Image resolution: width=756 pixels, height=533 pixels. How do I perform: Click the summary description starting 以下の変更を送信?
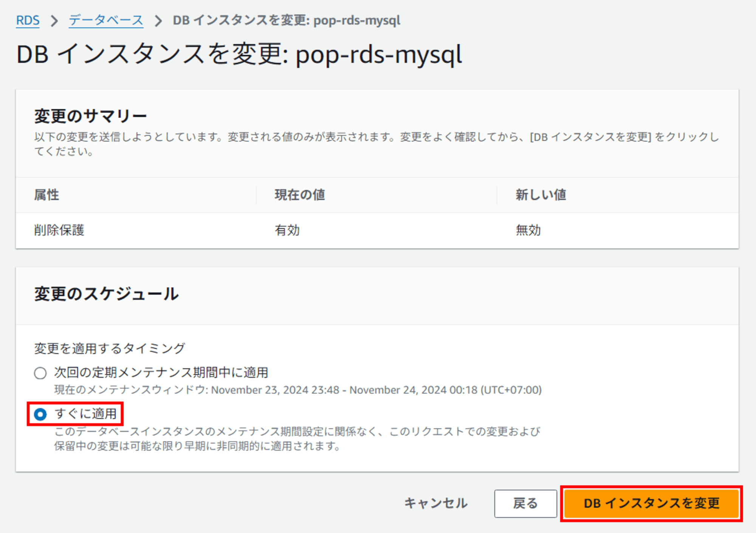point(376,144)
